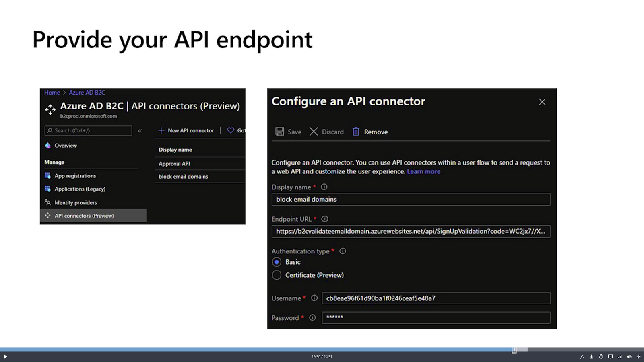Click the Overview icon in sidebar
Image resolution: width=644 pixels, height=362 pixels.
48,146
